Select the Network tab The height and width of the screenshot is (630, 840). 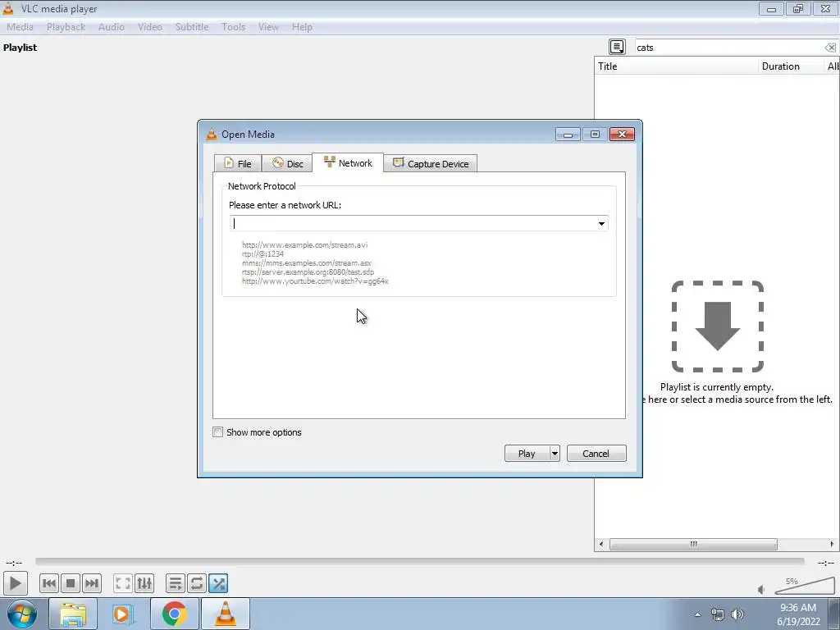(x=348, y=163)
